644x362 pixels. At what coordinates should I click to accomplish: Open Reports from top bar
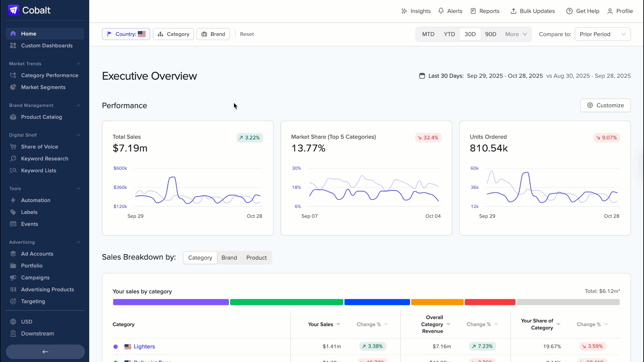(485, 11)
